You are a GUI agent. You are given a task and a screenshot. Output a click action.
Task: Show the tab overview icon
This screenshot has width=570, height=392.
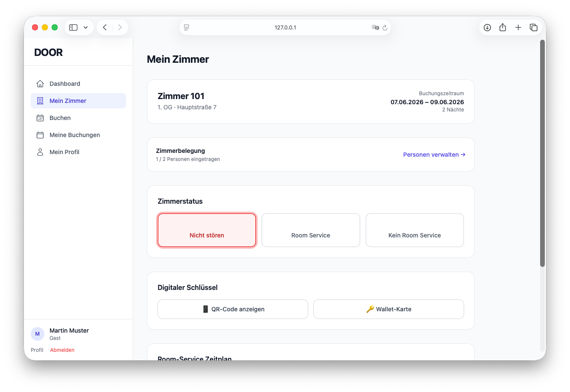(x=533, y=27)
